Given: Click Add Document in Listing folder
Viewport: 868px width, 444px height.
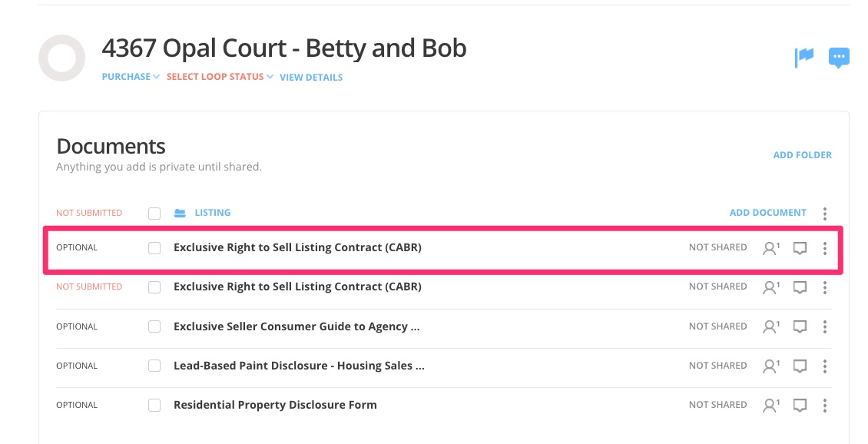Looking at the screenshot, I should [x=767, y=213].
